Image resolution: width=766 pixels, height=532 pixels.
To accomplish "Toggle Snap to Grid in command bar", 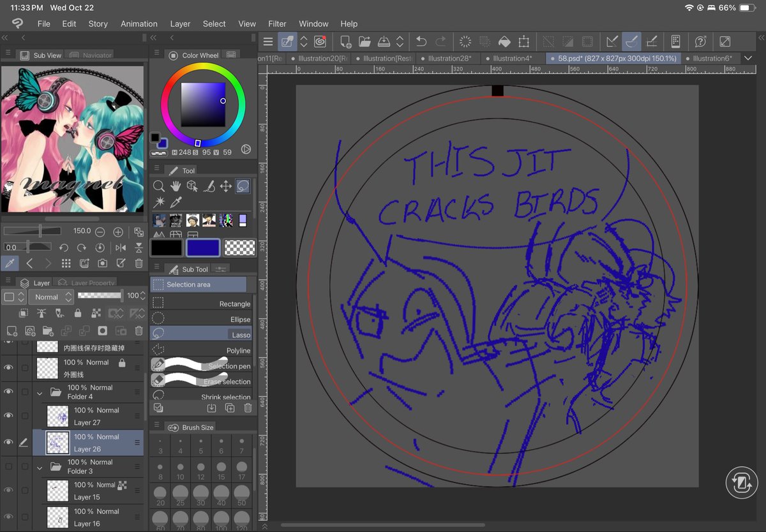I will 651,41.
